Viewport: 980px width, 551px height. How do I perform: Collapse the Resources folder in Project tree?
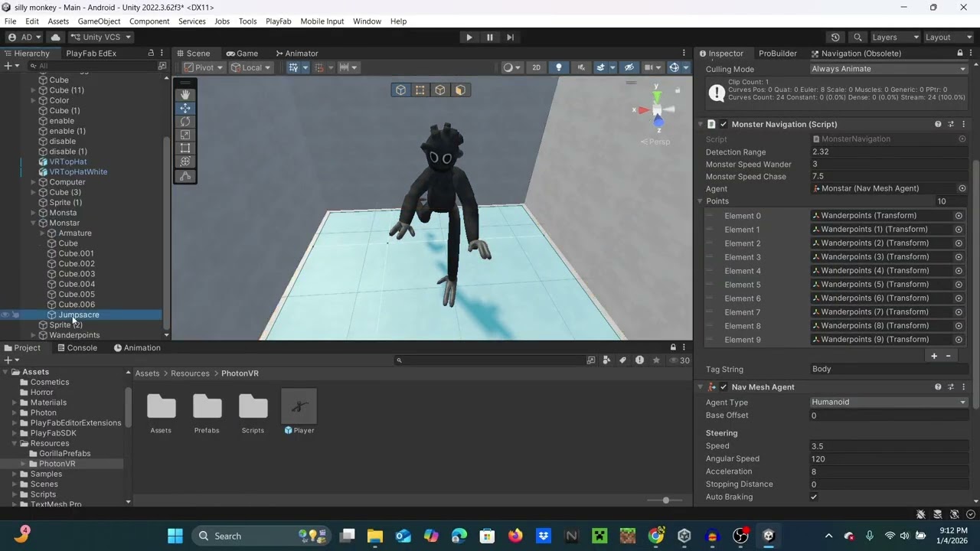pos(14,444)
